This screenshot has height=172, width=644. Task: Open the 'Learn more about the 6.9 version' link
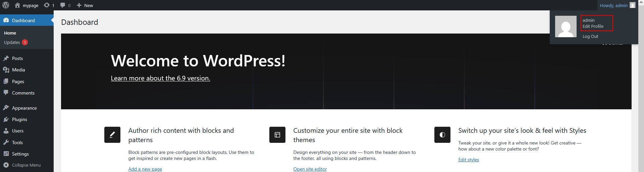[x=160, y=78]
